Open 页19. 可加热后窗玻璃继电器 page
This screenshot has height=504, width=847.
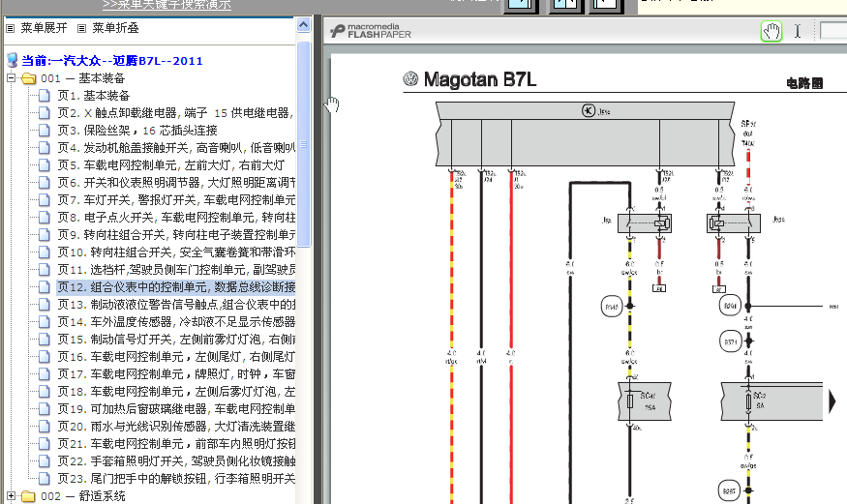[176, 408]
